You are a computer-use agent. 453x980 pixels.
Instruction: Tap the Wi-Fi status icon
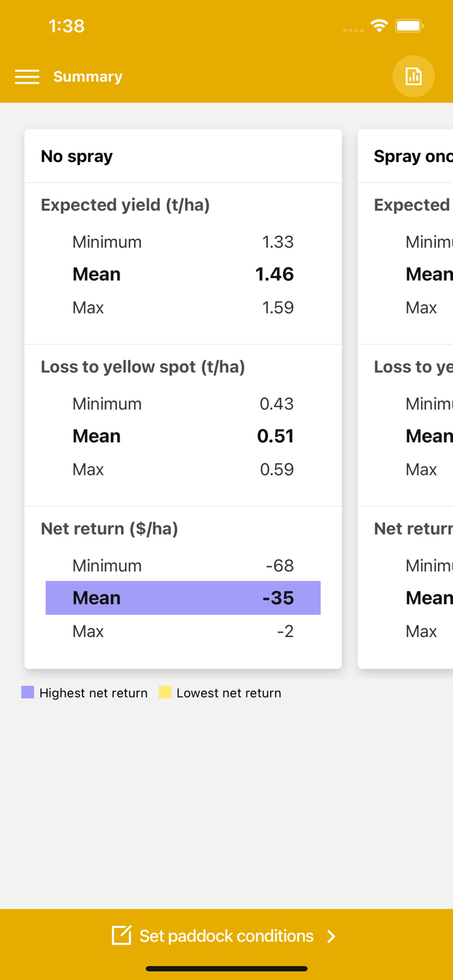(378, 26)
